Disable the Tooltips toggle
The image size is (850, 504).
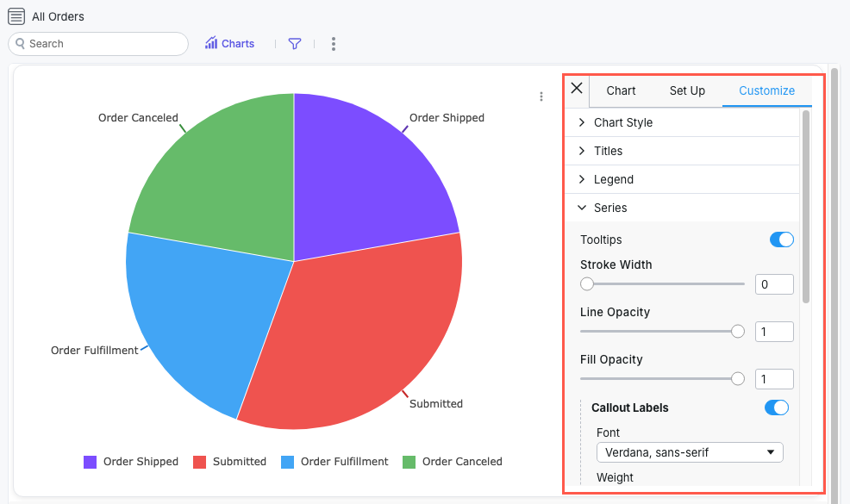coord(781,240)
